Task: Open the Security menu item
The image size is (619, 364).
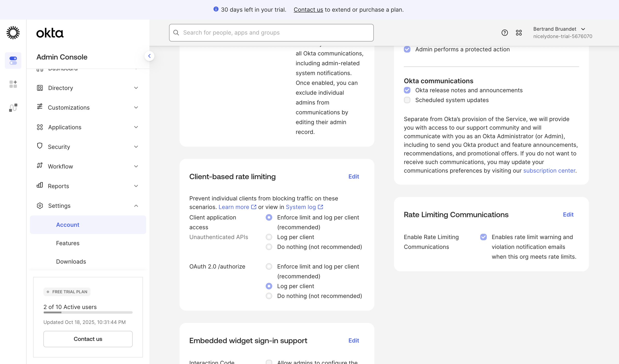Action: 88,147
